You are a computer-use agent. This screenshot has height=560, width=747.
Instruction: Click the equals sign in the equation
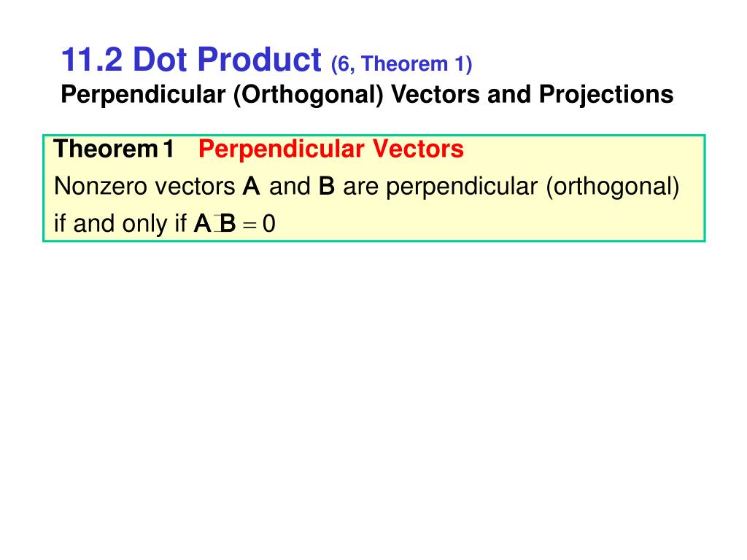(249, 225)
